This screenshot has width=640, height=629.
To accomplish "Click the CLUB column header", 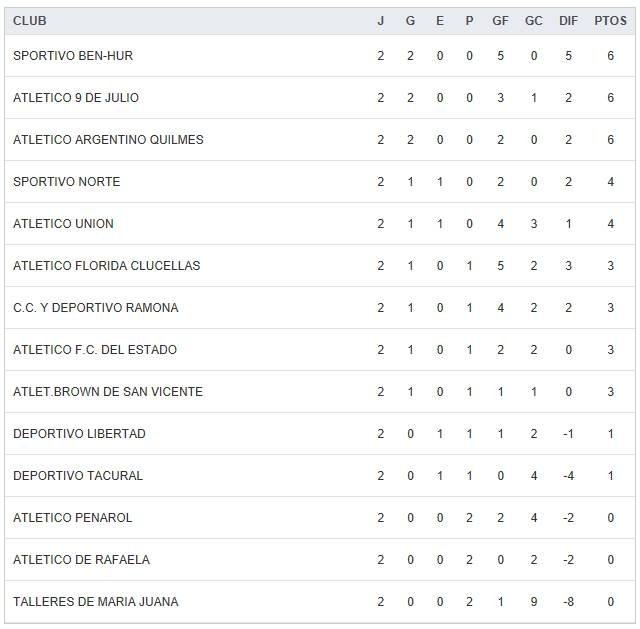I will coord(30,21).
